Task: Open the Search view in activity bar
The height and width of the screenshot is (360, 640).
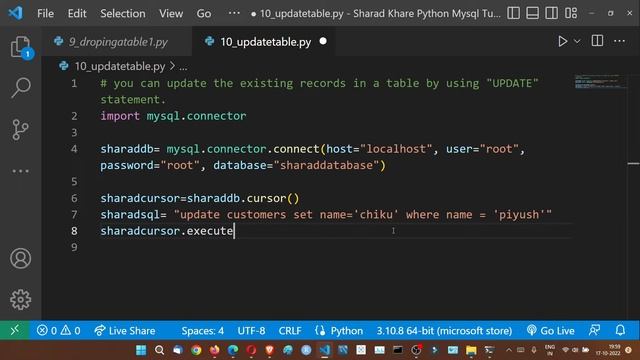Action: (x=20, y=87)
